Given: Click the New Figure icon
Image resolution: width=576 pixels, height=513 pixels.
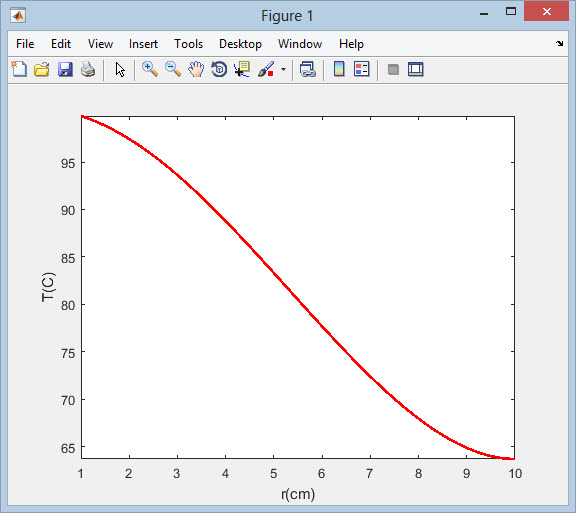Looking at the screenshot, I should click(x=19, y=69).
